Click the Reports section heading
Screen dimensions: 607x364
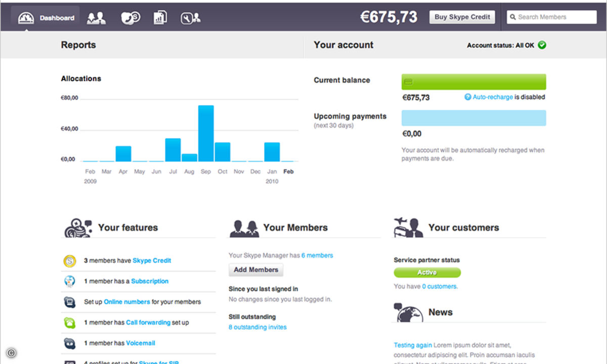click(78, 45)
